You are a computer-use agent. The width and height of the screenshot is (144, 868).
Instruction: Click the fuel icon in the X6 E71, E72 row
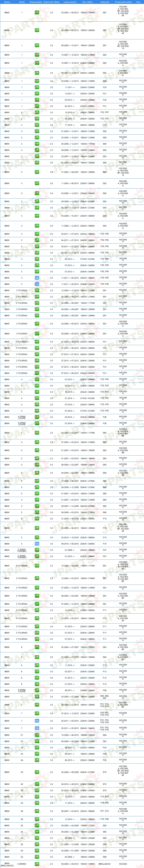click(37, 811)
